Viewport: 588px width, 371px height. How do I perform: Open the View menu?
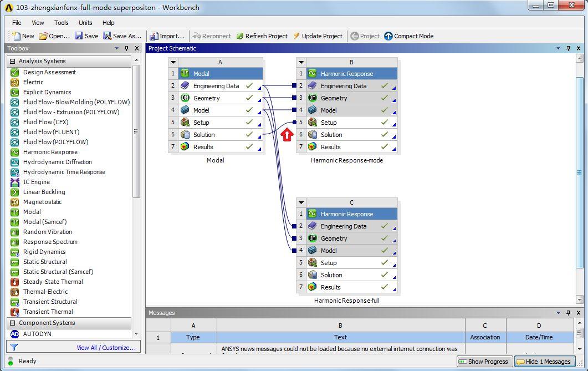38,23
